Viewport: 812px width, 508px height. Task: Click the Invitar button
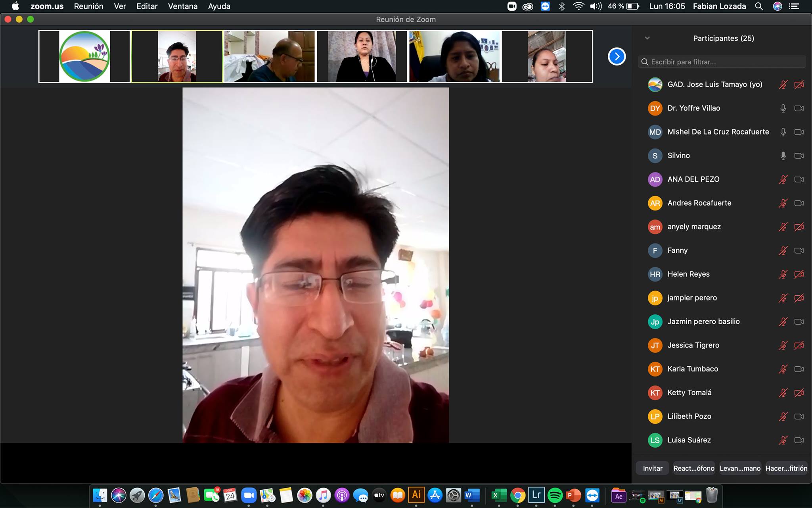click(653, 468)
